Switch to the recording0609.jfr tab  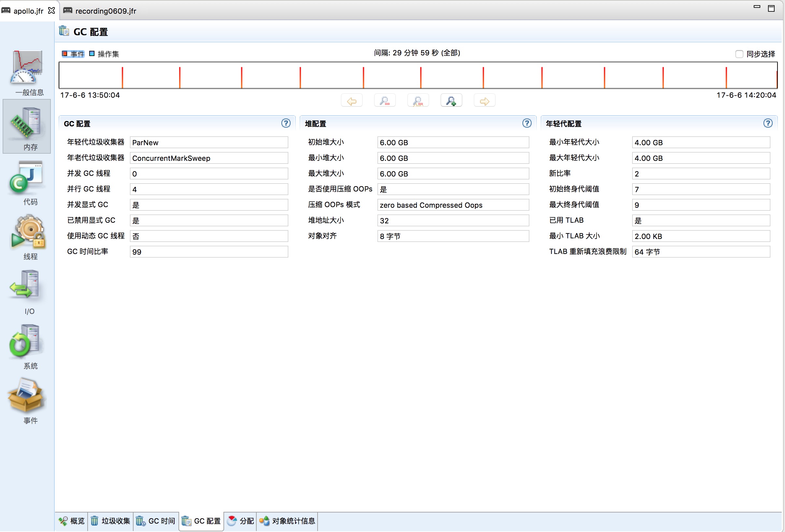pos(100,11)
